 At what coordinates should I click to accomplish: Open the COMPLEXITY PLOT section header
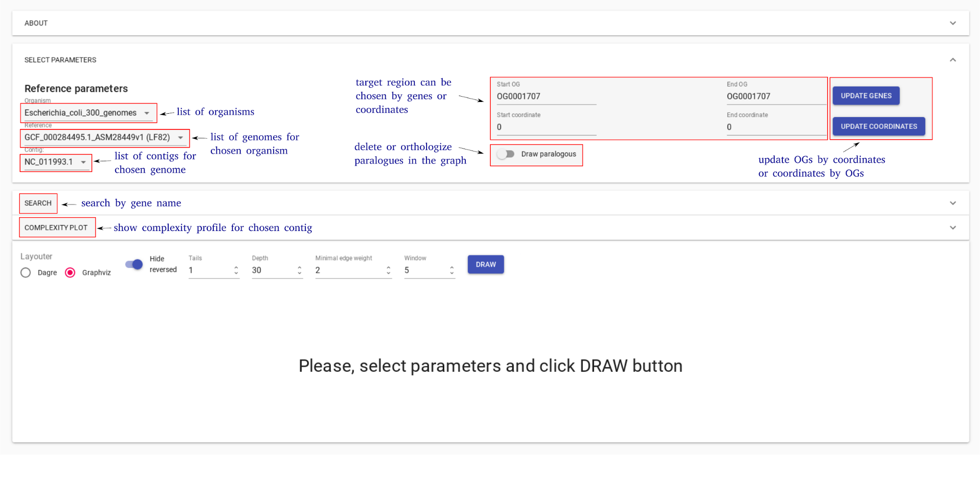[x=56, y=228]
